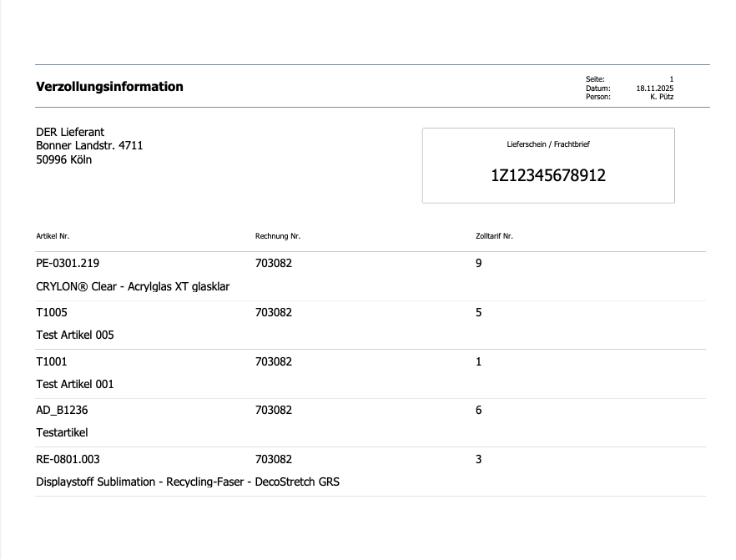Click the Lieferschein / Frachtbrief label
The height and width of the screenshot is (560, 736).
[x=547, y=144]
